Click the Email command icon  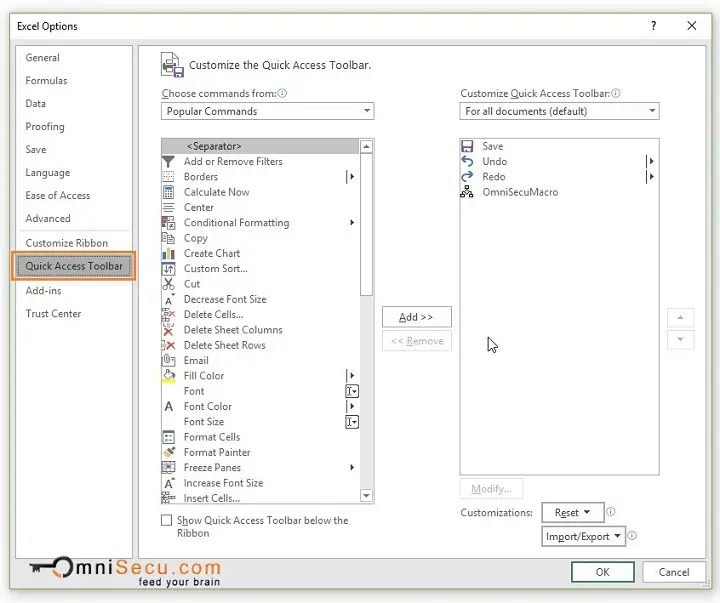pyautogui.click(x=169, y=361)
